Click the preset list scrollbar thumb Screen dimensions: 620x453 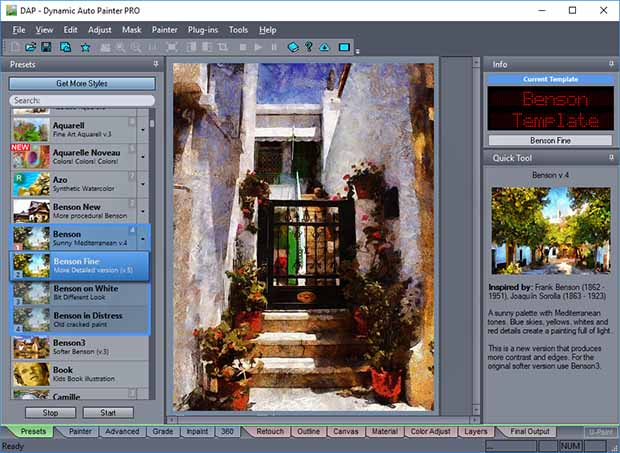coord(152,123)
